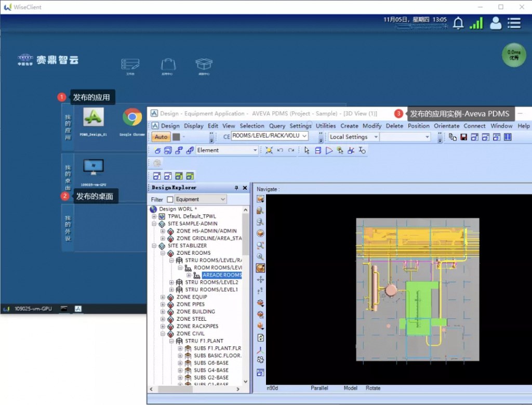
Task: Click the top box icon in view toolbar
Action: coord(260,199)
